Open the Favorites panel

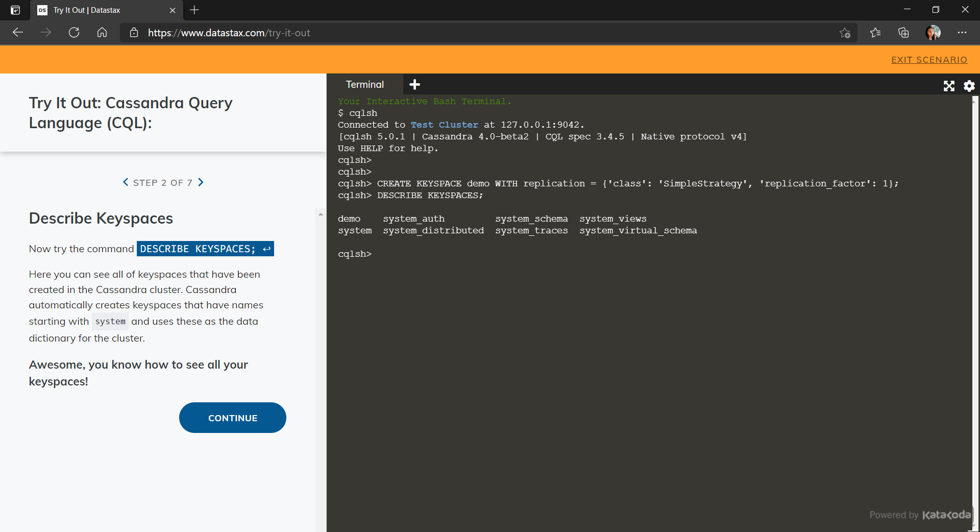876,33
